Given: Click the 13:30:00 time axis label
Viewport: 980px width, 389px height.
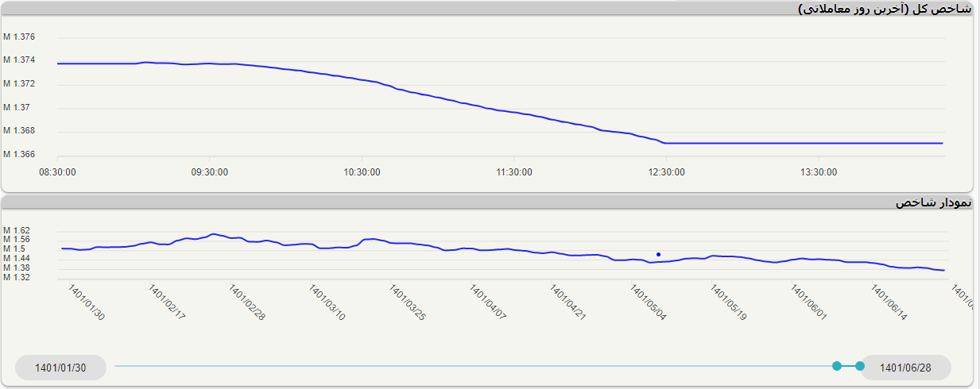Looking at the screenshot, I should click(x=819, y=171).
